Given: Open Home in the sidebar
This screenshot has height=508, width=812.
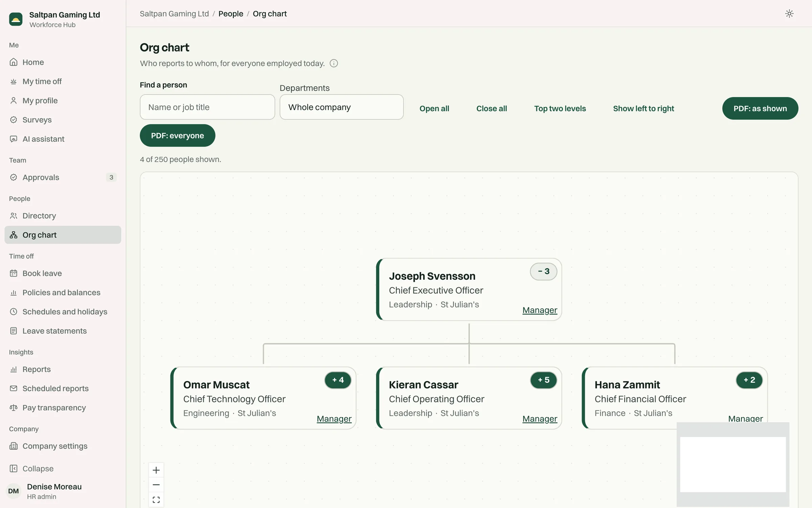Looking at the screenshot, I should click(x=63, y=62).
